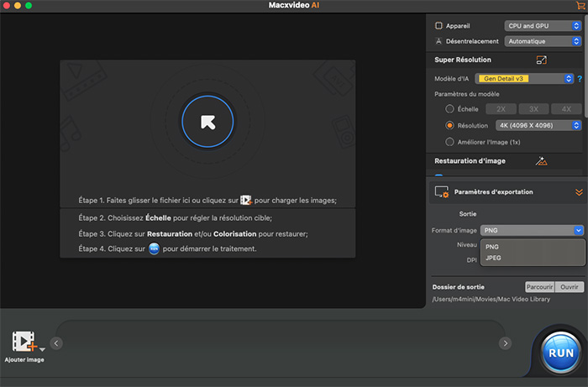
Task: Click the Super Résolution upscale icon
Action: point(542,60)
